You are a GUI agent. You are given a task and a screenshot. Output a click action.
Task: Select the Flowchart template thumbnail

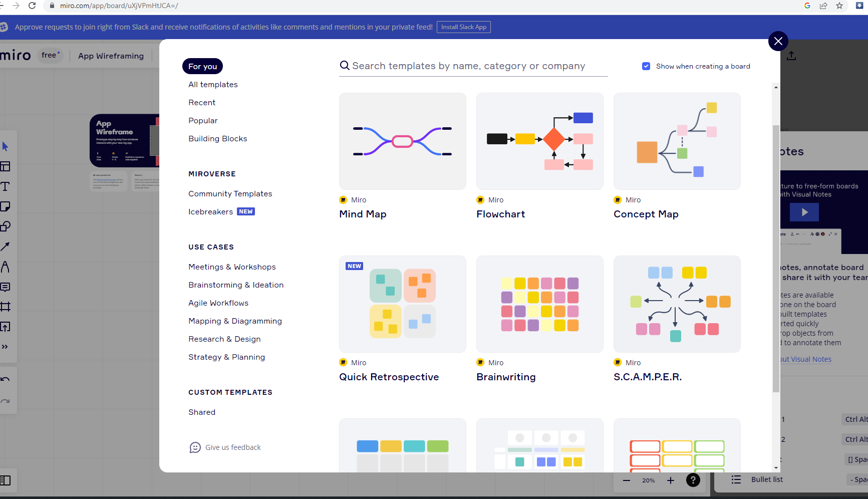point(540,141)
